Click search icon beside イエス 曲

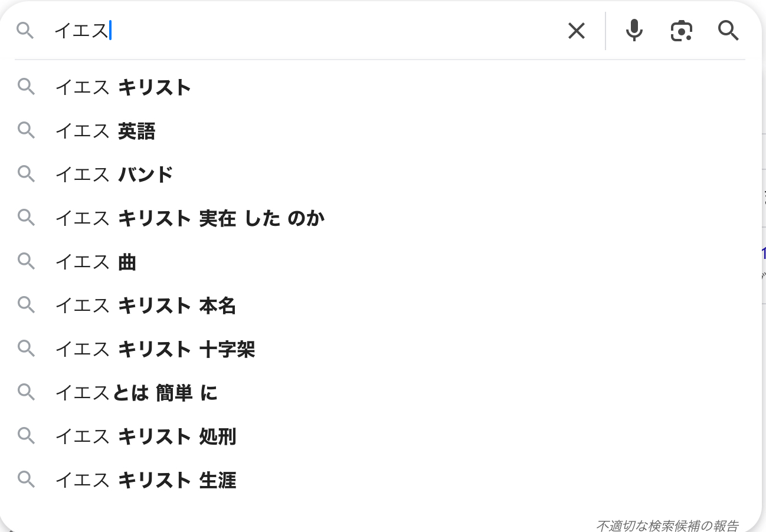point(27,261)
